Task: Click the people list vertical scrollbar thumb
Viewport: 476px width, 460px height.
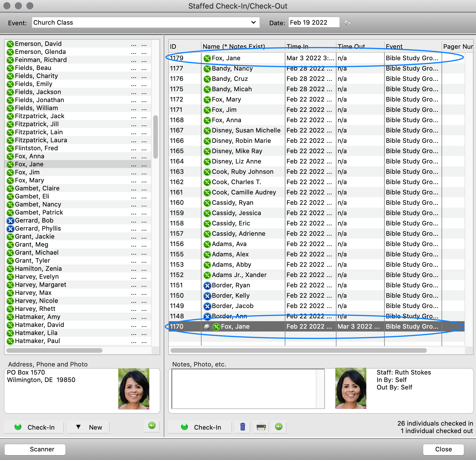Action: coord(156,137)
